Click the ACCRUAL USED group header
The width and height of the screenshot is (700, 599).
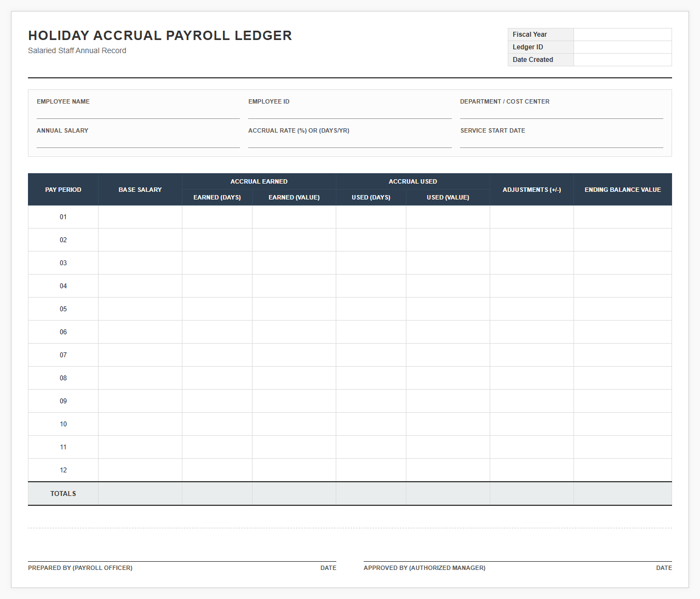tap(413, 181)
